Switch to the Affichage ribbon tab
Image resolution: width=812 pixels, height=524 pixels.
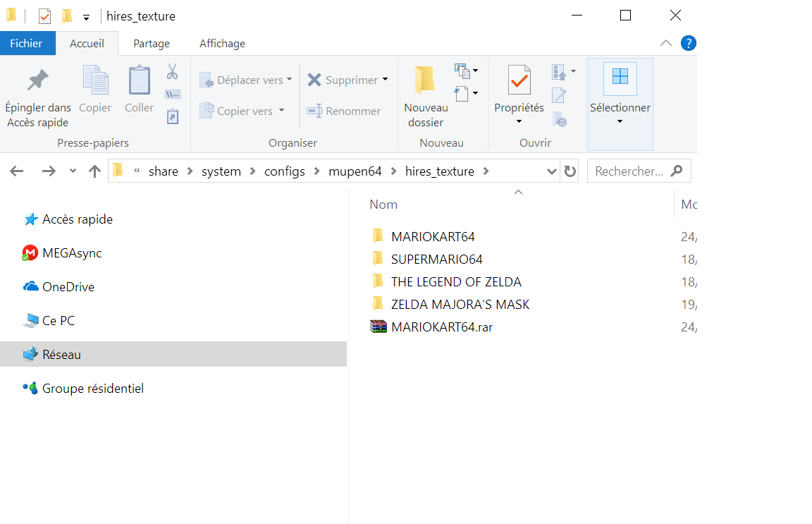[222, 44]
